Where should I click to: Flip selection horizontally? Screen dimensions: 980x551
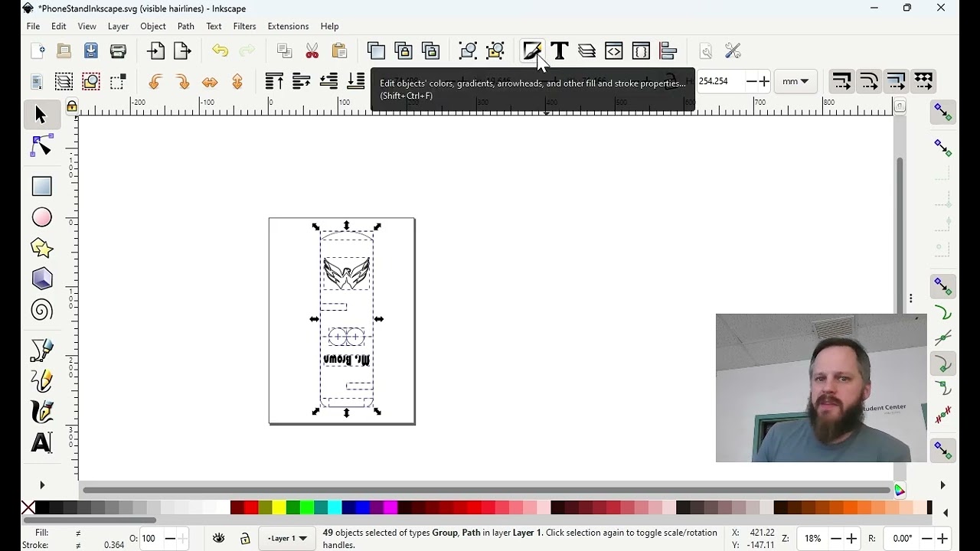coord(210,81)
